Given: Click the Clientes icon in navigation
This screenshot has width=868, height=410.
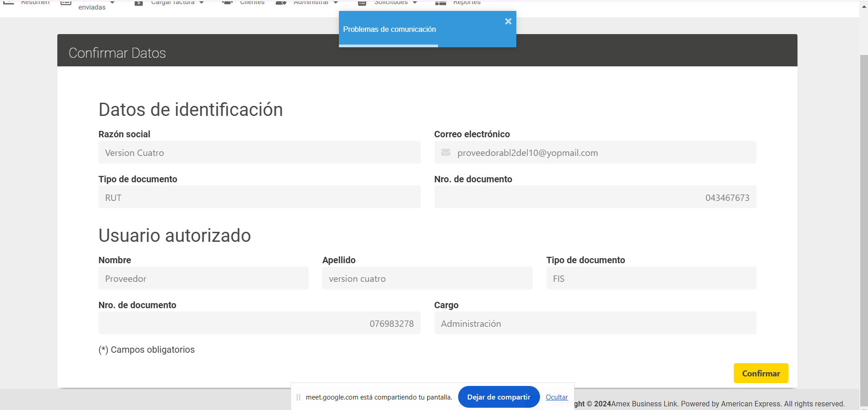Looking at the screenshot, I should coord(227,2).
